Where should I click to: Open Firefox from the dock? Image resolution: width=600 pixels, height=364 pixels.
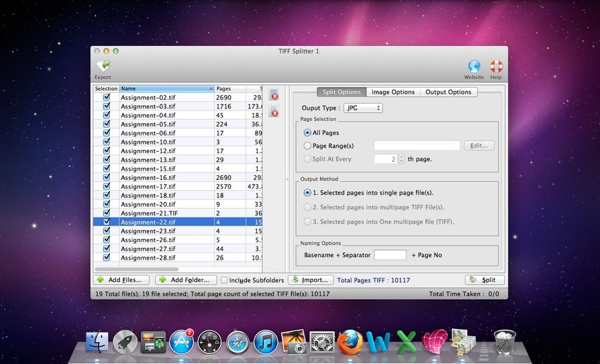pos(350,341)
